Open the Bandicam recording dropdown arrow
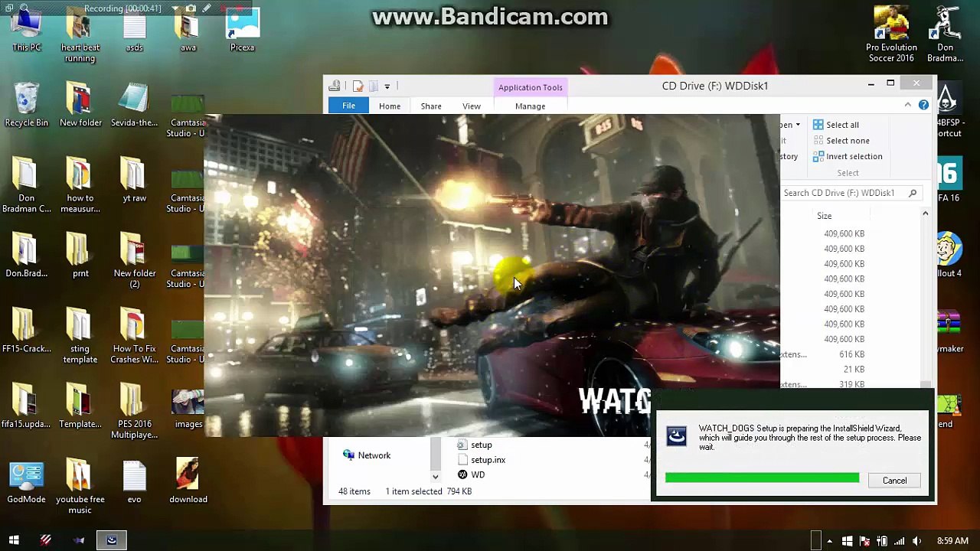This screenshot has height=551, width=980. pyautogui.click(x=175, y=8)
